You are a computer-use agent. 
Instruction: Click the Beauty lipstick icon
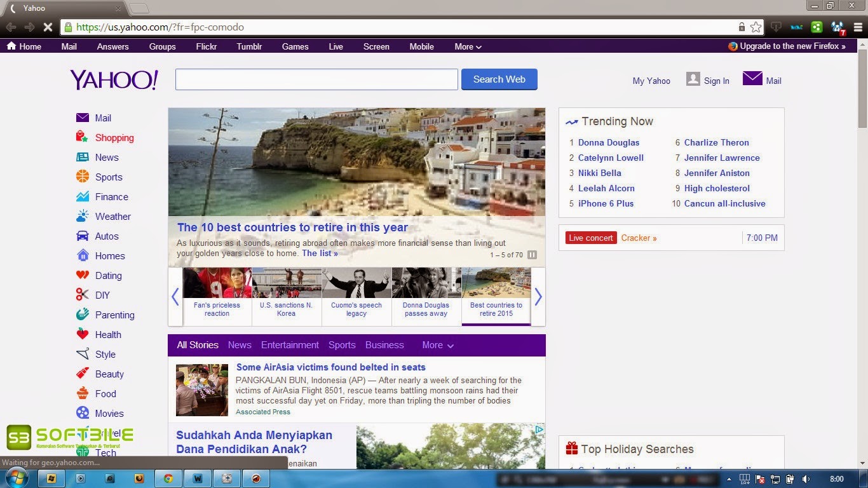[83, 374]
